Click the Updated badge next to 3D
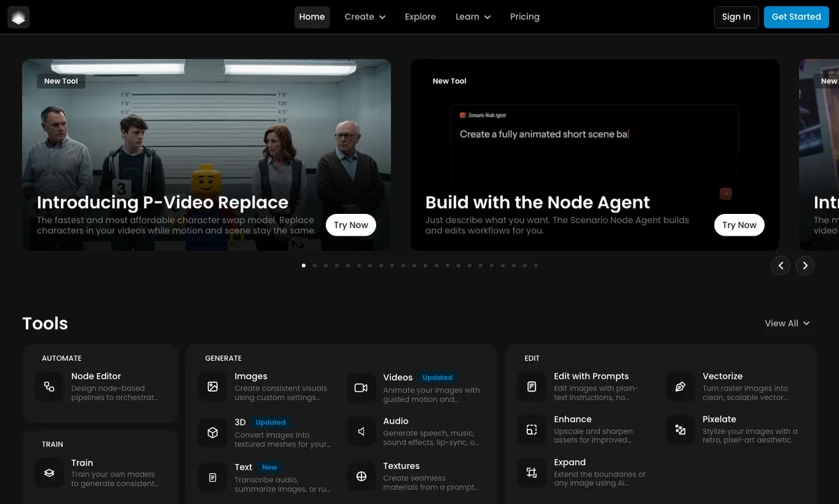This screenshot has height=504, width=839. tap(271, 422)
